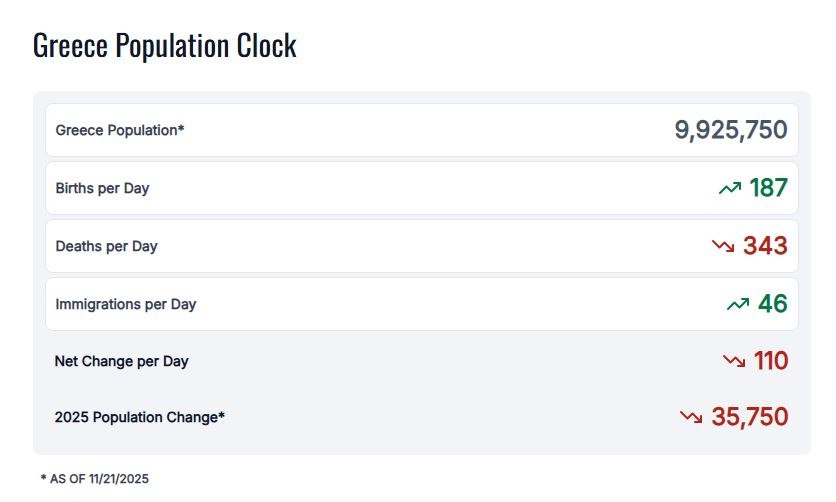Click the asterisk after Greece Population
This screenshot has height=502, width=836.
181,128
